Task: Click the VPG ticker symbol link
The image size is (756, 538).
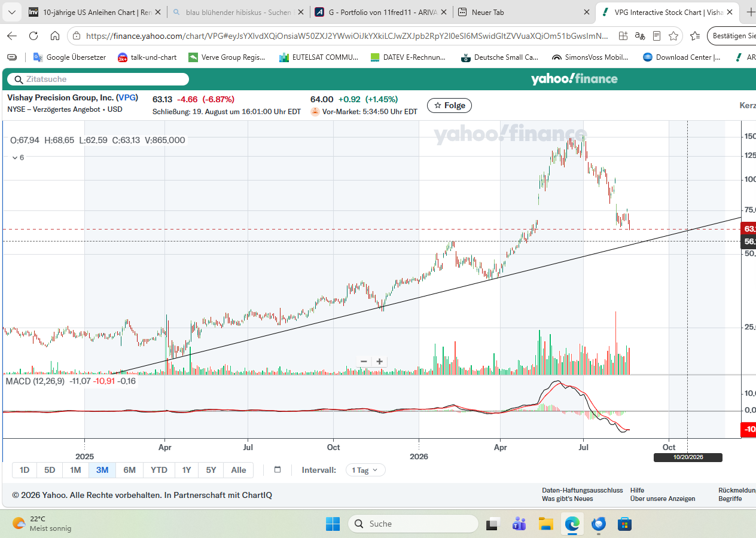Action: (x=127, y=98)
